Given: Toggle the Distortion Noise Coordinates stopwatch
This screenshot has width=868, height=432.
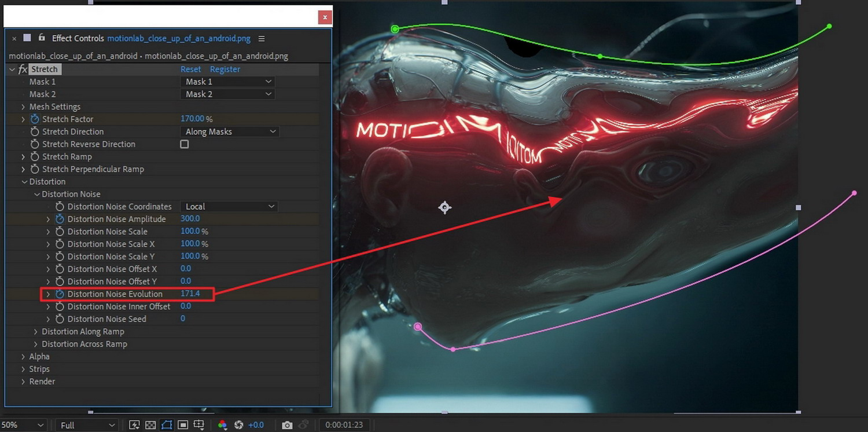Looking at the screenshot, I should pos(60,207).
